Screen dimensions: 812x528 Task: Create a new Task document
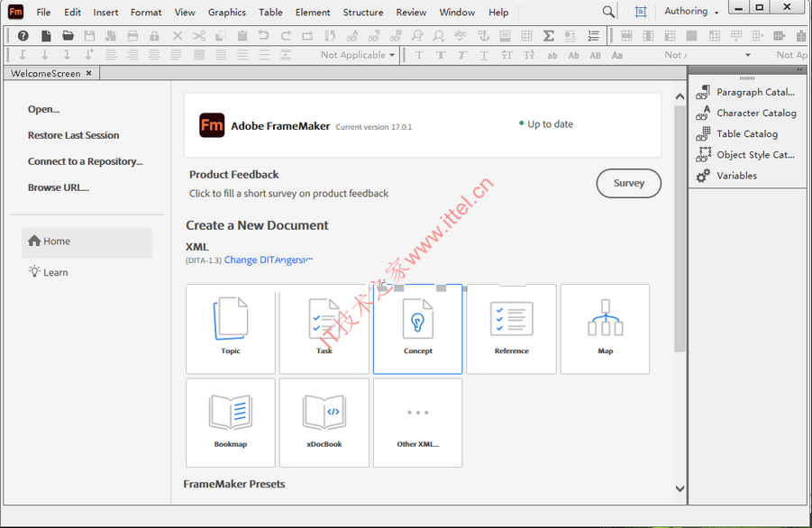324,329
